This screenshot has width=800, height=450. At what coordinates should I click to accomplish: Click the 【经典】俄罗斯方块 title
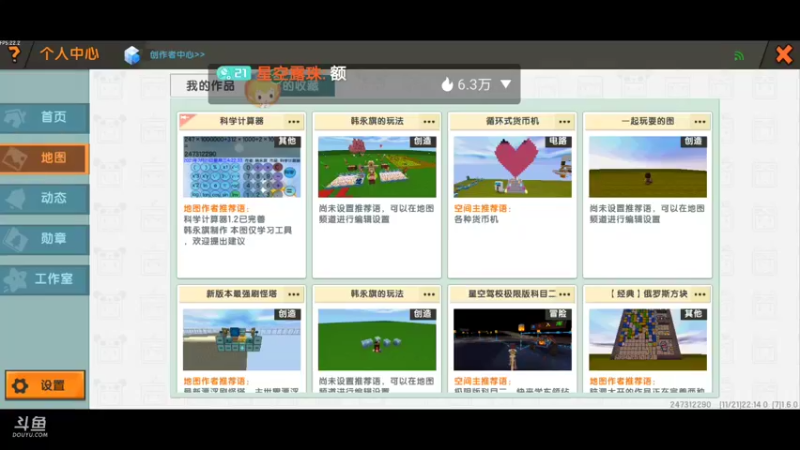(648, 294)
